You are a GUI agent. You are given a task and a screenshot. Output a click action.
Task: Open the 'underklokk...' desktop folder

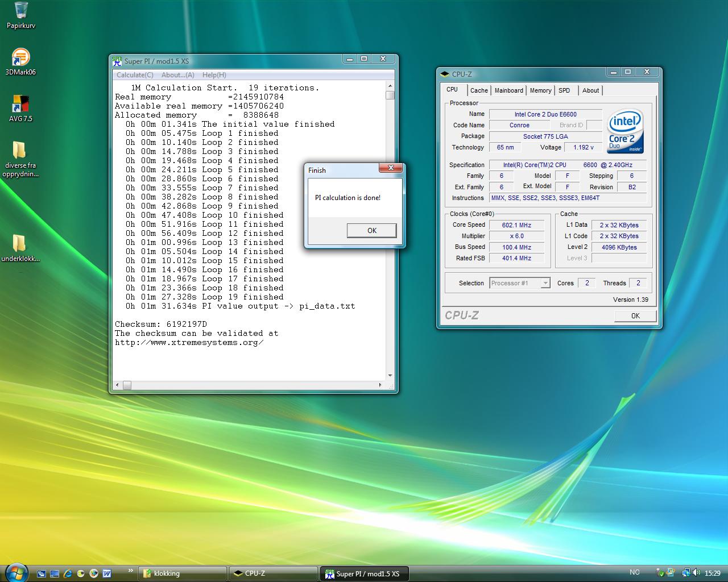pyautogui.click(x=20, y=248)
